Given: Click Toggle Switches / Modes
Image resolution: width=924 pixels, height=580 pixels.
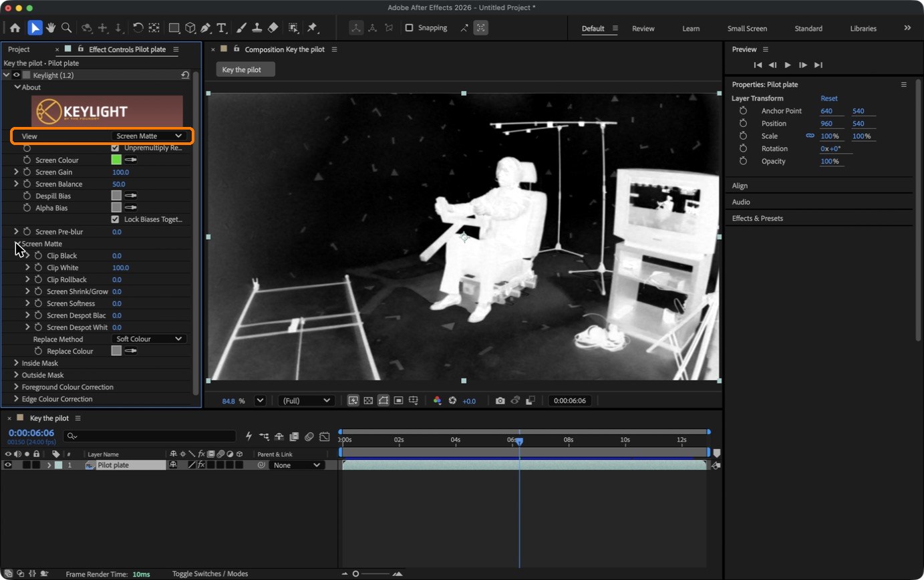Looking at the screenshot, I should [x=210, y=574].
